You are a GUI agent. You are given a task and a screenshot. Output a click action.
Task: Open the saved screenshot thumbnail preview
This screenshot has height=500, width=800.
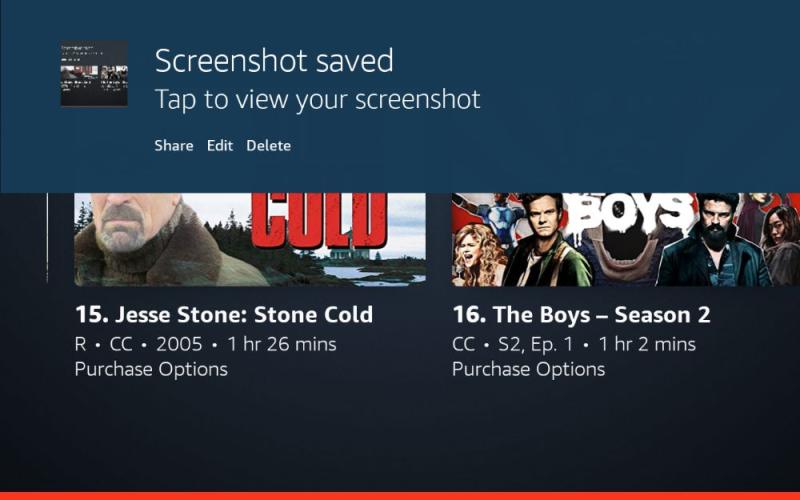[94, 73]
